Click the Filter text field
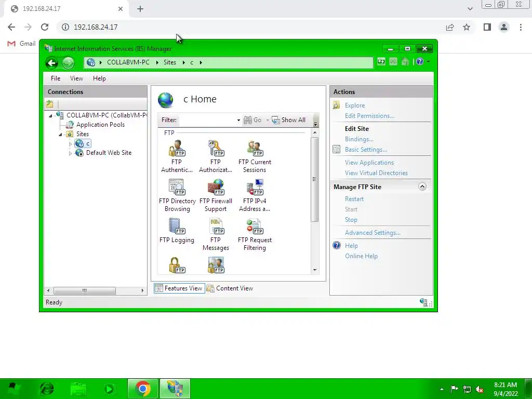 (207, 120)
